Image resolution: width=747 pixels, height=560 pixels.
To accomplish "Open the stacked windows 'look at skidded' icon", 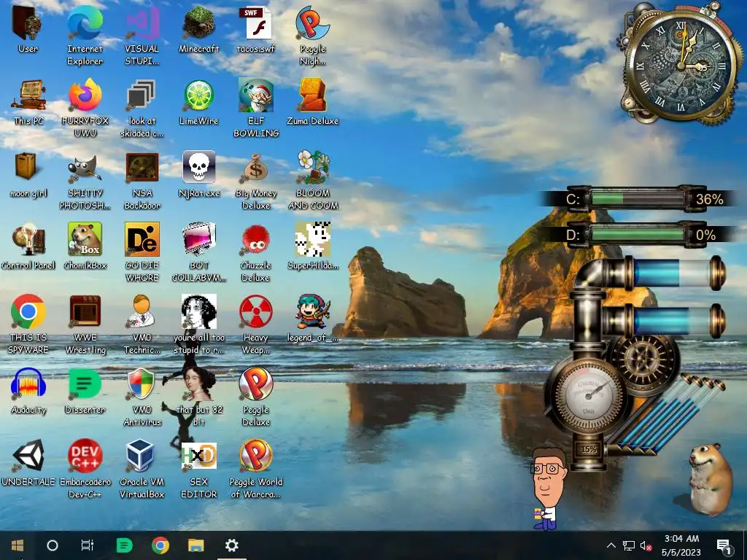I will (142, 95).
